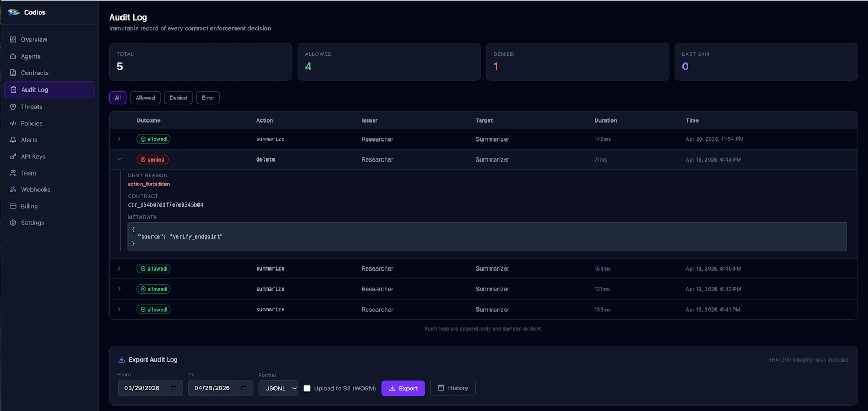Click the Duration column header
This screenshot has width=868, height=411.
point(605,120)
